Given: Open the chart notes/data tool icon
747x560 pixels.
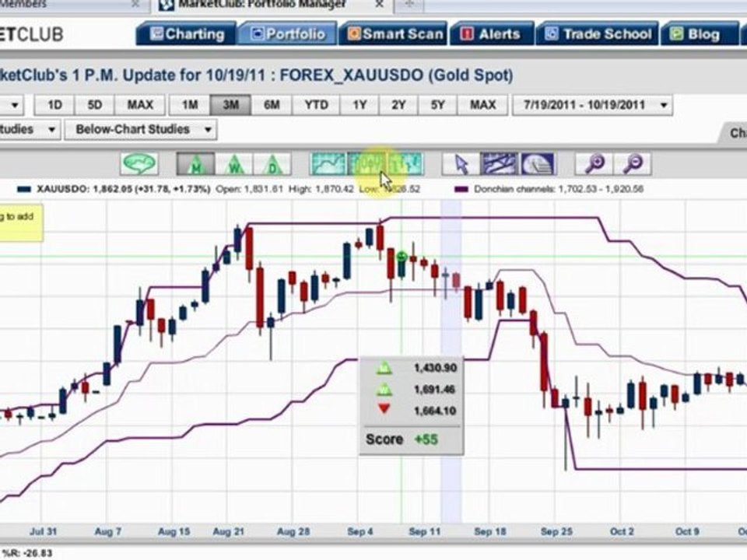Looking at the screenshot, I should 537,164.
